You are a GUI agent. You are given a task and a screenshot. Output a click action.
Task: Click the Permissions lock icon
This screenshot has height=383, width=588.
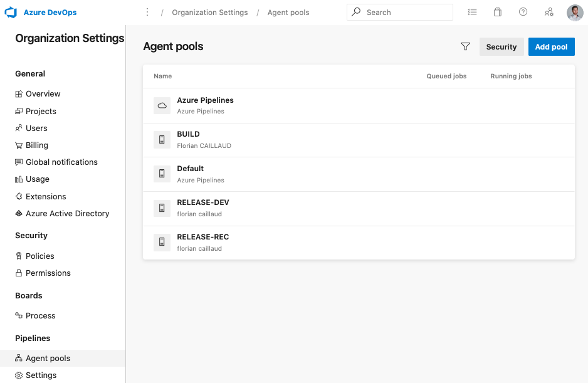point(19,273)
